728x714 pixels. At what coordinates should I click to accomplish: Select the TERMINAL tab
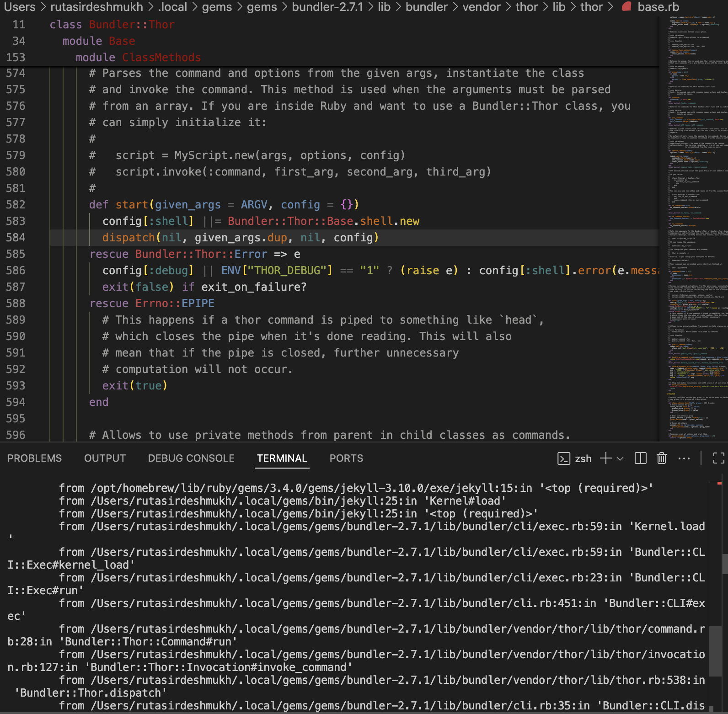click(282, 458)
